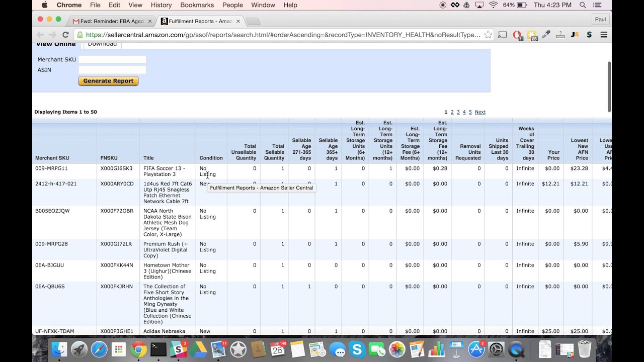Viewport: 644px width, 362px height.
Task: Click the $0.28 storage fee cell
Action: coord(440,168)
